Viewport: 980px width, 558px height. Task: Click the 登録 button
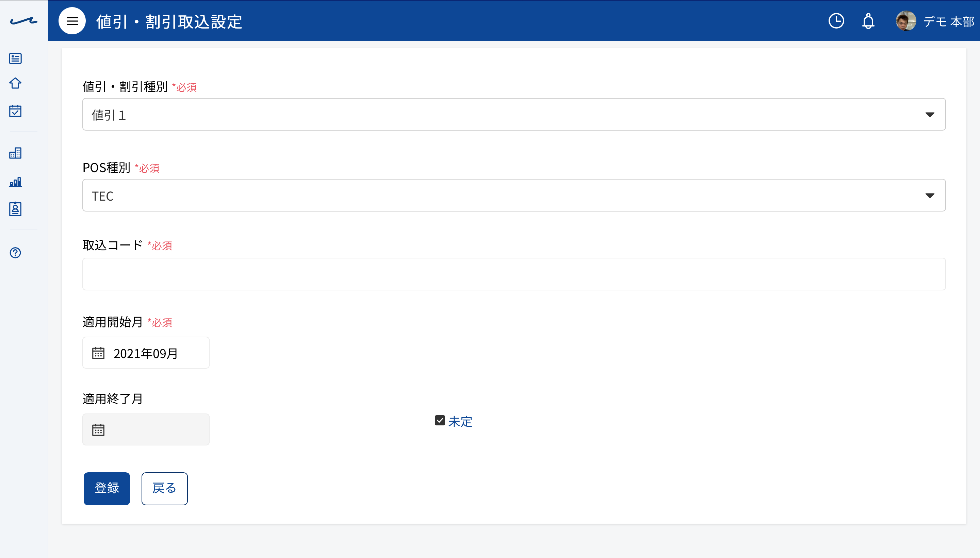click(107, 488)
